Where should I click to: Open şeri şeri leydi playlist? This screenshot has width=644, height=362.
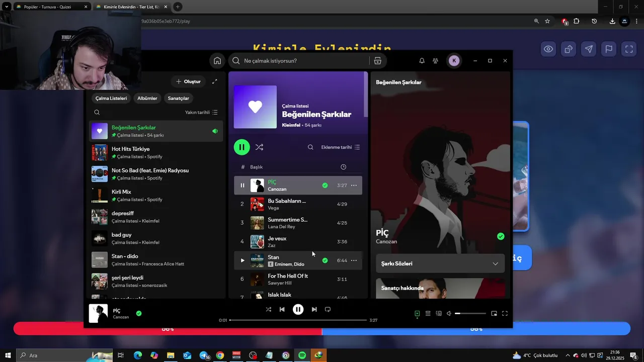click(x=156, y=282)
